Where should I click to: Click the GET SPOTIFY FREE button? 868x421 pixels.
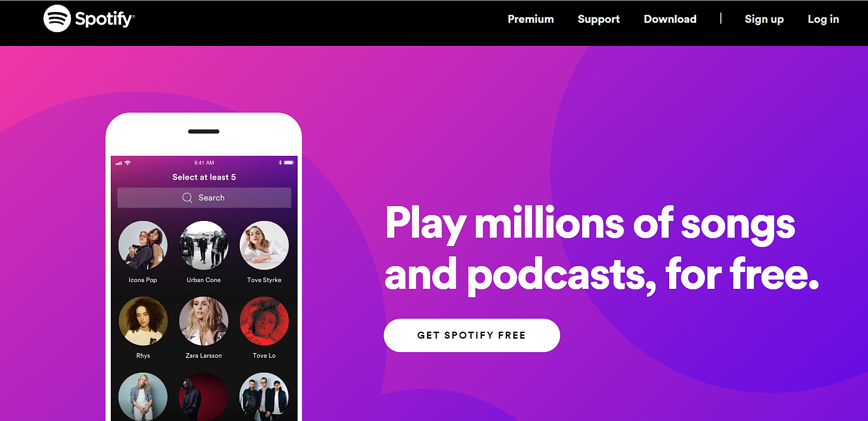tap(472, 335)
